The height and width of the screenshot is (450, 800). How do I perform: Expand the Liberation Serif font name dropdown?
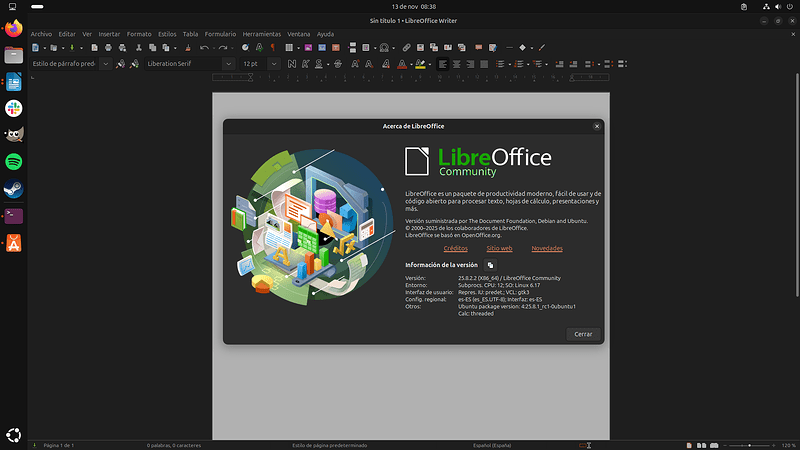pyautogui.click(x=229, y=64)
